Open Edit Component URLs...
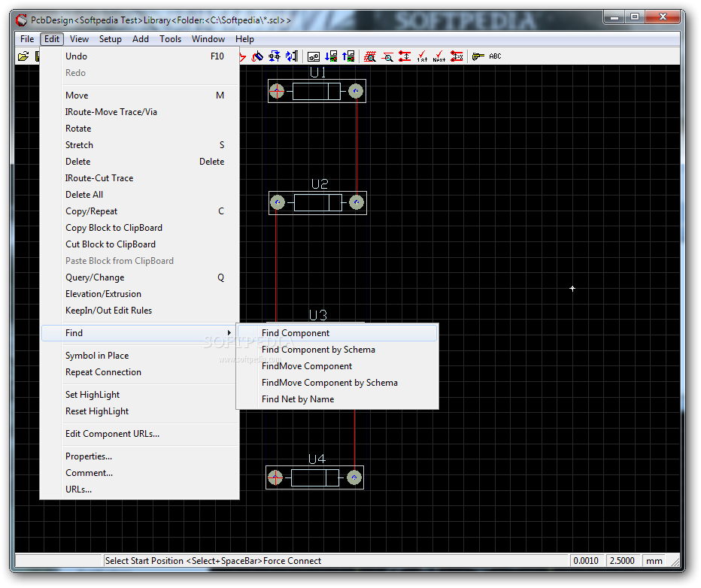 [x=140, y=433]
